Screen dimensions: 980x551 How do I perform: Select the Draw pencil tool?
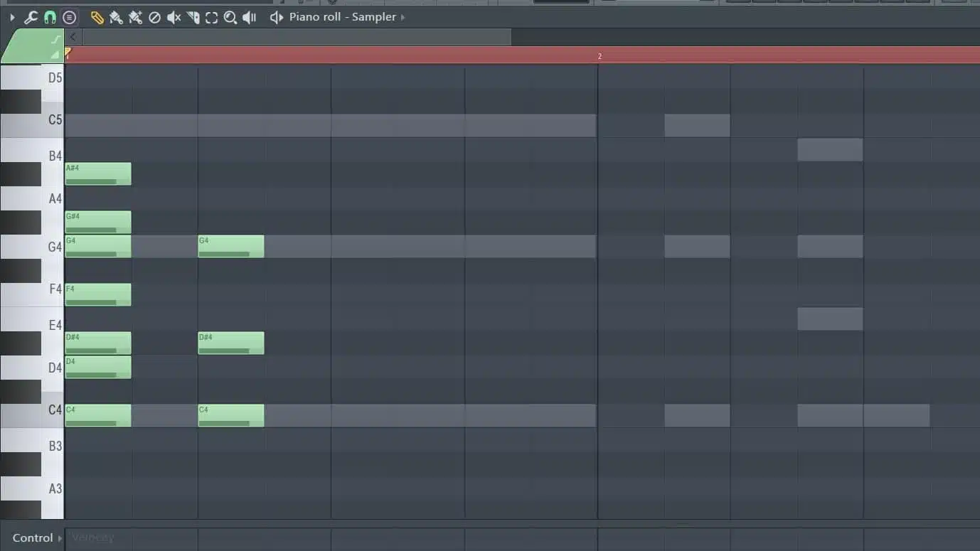[97, 17]
